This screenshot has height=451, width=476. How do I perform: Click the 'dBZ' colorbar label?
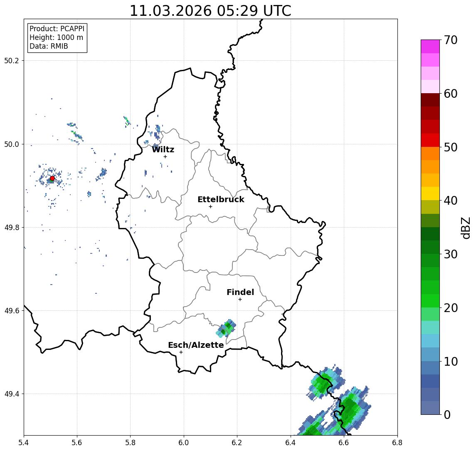tap(465, 228)
